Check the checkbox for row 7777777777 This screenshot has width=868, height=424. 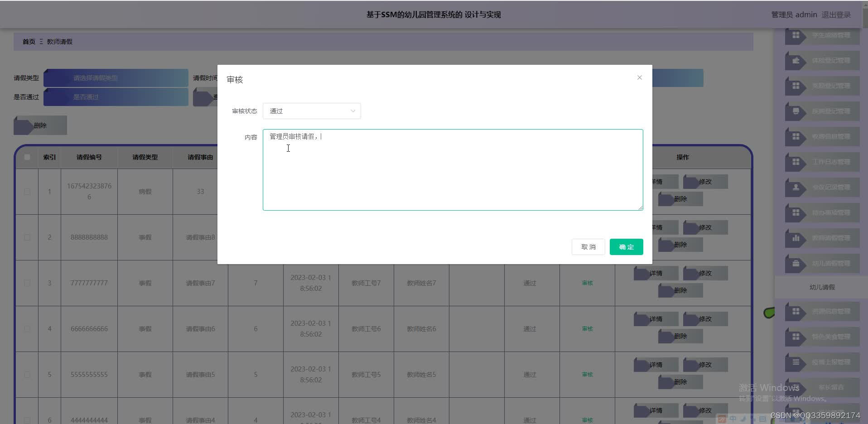[27, 283]
